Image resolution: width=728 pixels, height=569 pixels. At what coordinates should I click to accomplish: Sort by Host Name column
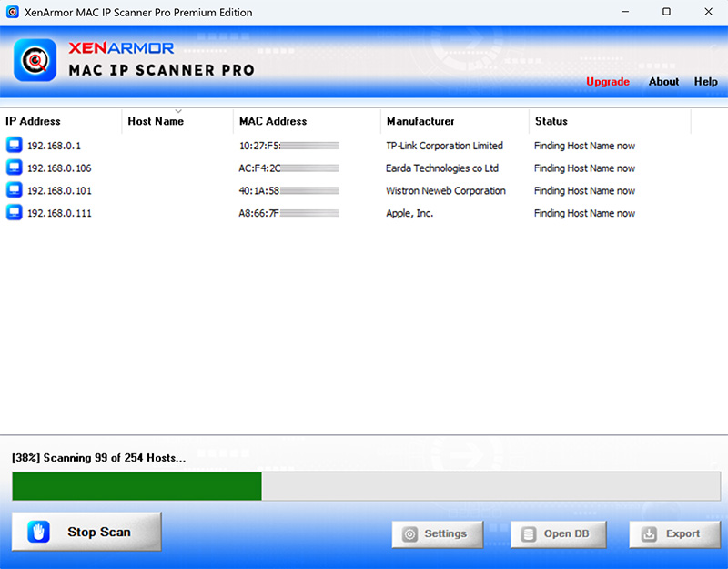tap(177, 121)
